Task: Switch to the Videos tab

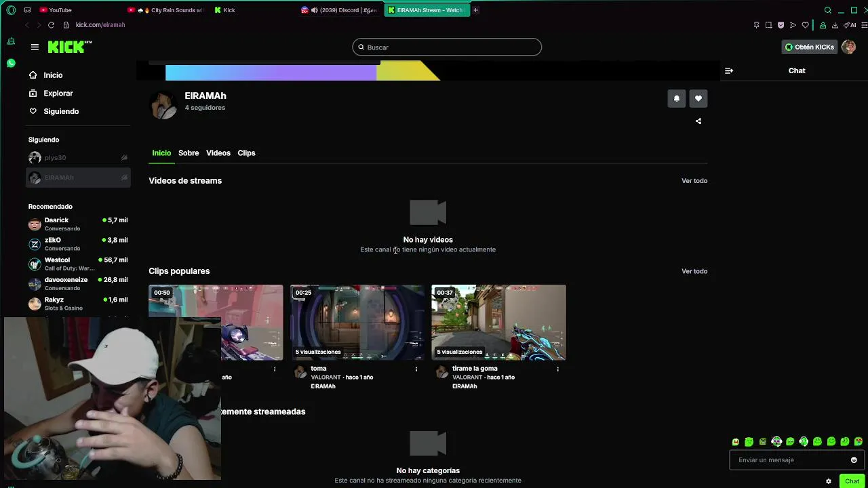Action: [218, 153]
